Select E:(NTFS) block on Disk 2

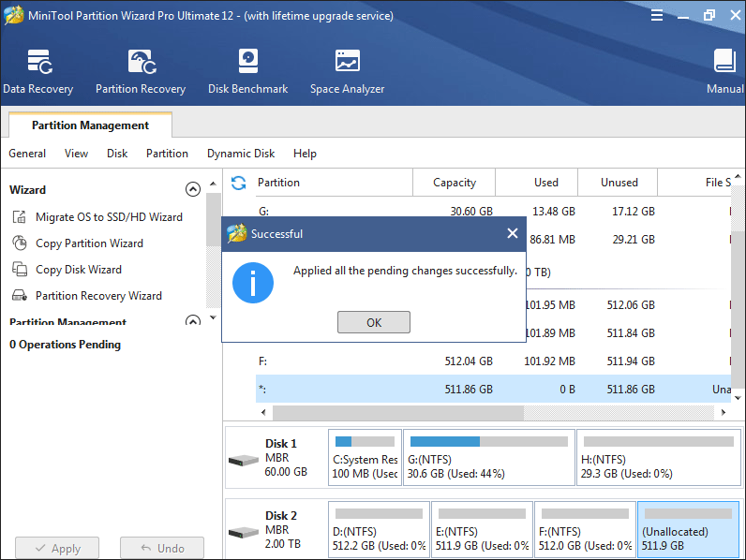(x=482, y=530)
